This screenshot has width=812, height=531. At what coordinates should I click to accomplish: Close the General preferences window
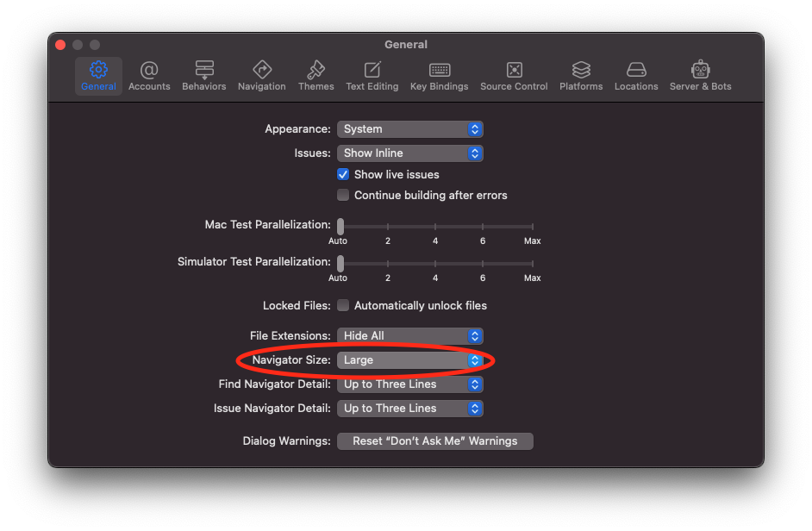point(60,45)
